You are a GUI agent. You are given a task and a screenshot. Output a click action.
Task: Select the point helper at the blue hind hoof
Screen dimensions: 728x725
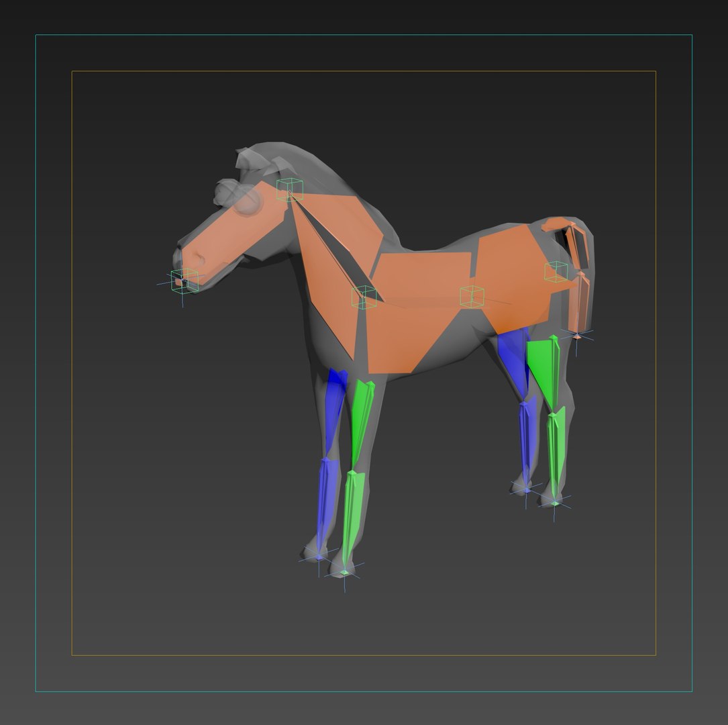526,491
